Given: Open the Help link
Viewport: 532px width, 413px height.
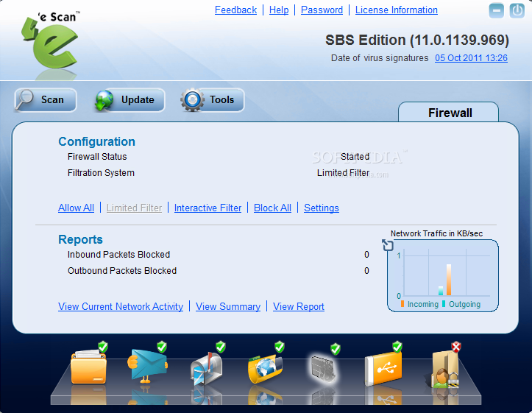Looking at the screenshot, I should point(279,10).
